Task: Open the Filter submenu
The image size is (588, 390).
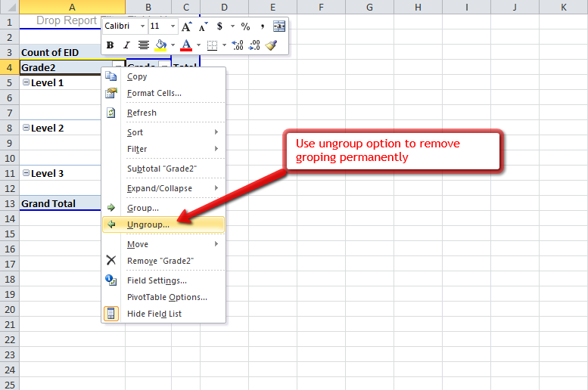Action: click(x=163, y=149)
